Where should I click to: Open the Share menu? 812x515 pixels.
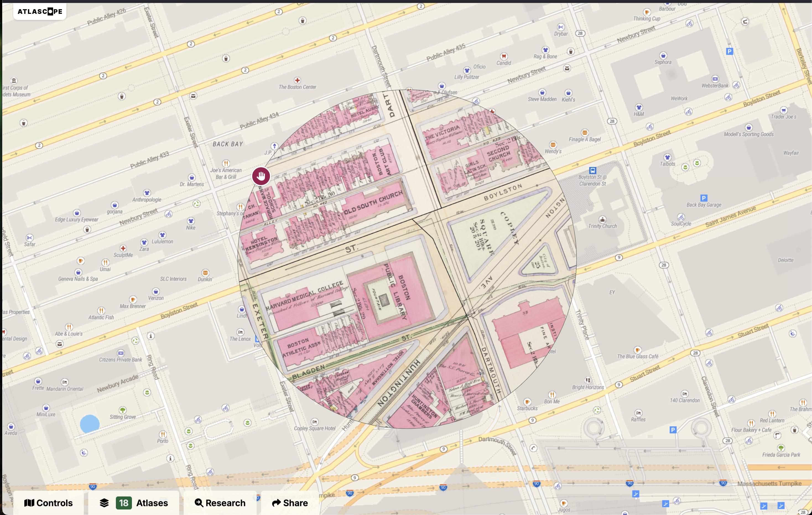pos(290,503)
